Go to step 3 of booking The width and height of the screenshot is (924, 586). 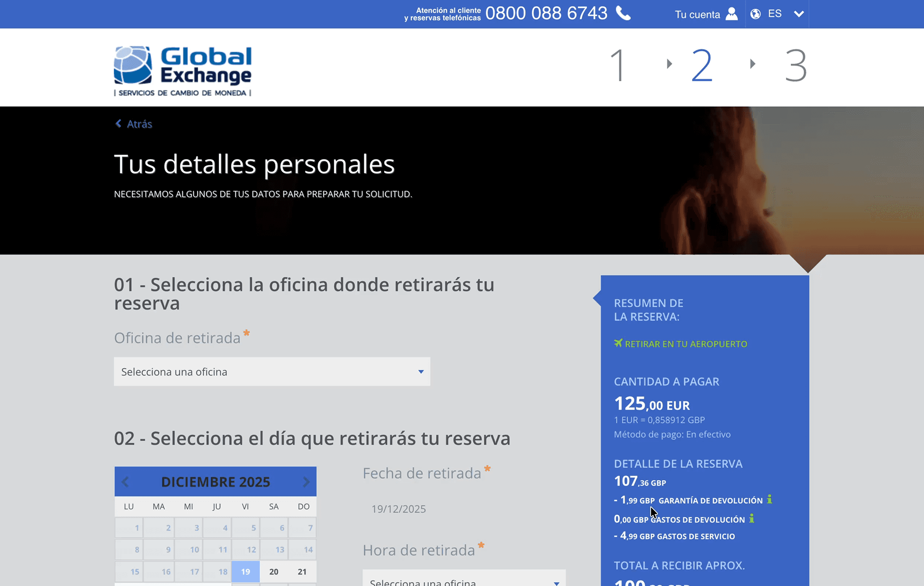795,65
